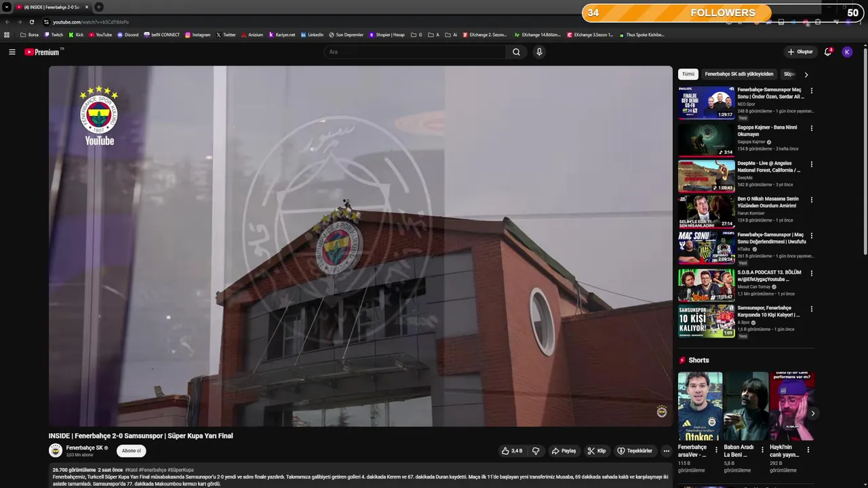868x488 pixels.
Task: Start voice search with the microphone icon
Action: 539,52
